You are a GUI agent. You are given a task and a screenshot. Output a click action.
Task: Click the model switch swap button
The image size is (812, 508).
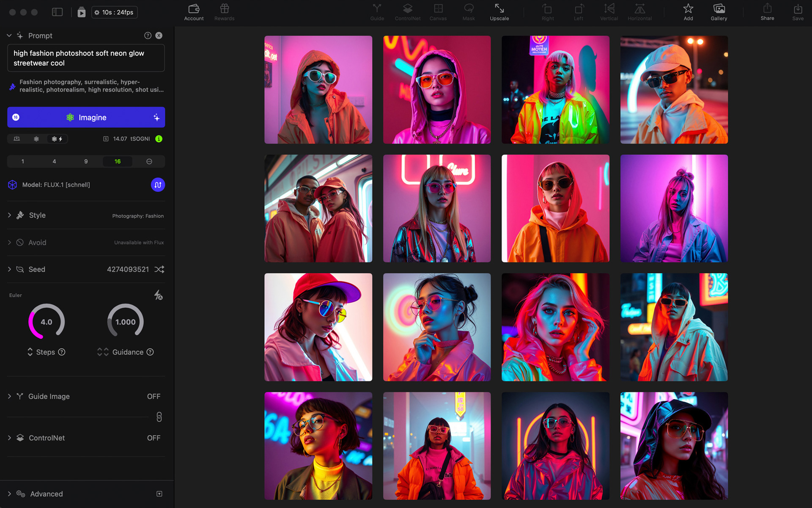coord(158,185)
